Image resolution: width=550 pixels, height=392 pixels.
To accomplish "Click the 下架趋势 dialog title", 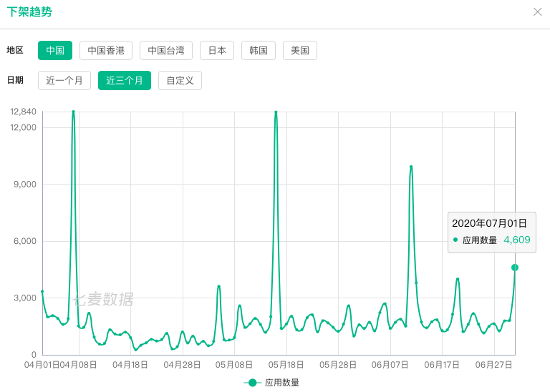I will pyautogui.click(x=29, y=12).
